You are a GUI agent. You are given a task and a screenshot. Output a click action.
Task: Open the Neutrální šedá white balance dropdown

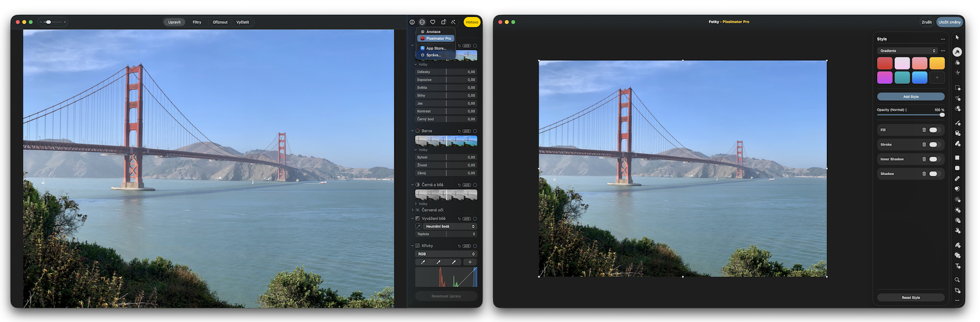[449, 226]
